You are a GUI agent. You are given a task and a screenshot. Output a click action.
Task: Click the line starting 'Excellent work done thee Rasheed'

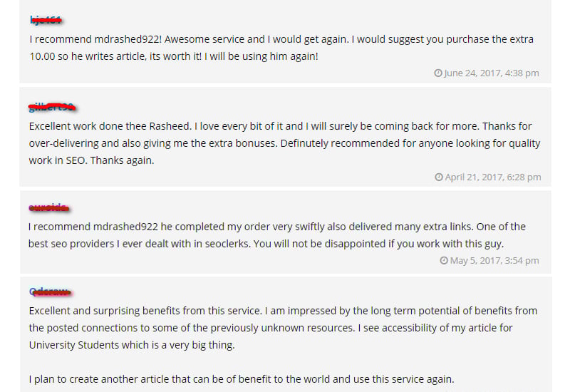(281, 126)
